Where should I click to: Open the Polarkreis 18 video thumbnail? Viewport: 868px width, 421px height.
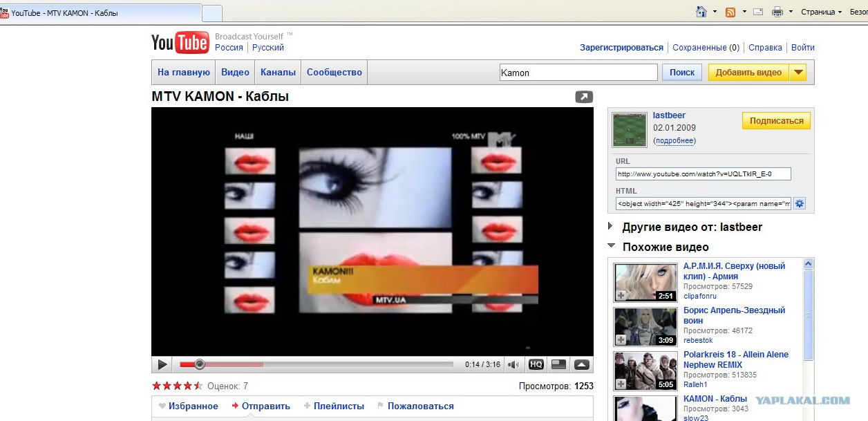click(x=645, y=371)
